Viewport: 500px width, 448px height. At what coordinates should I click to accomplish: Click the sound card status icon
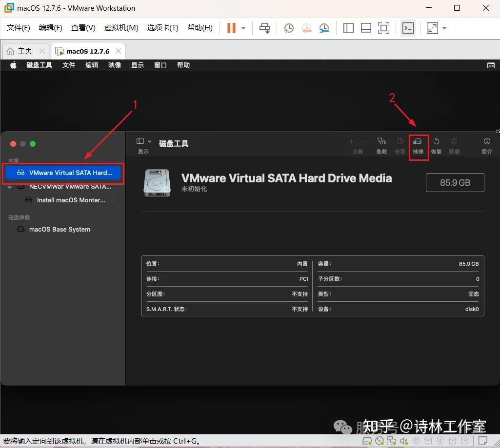[404, 441]
